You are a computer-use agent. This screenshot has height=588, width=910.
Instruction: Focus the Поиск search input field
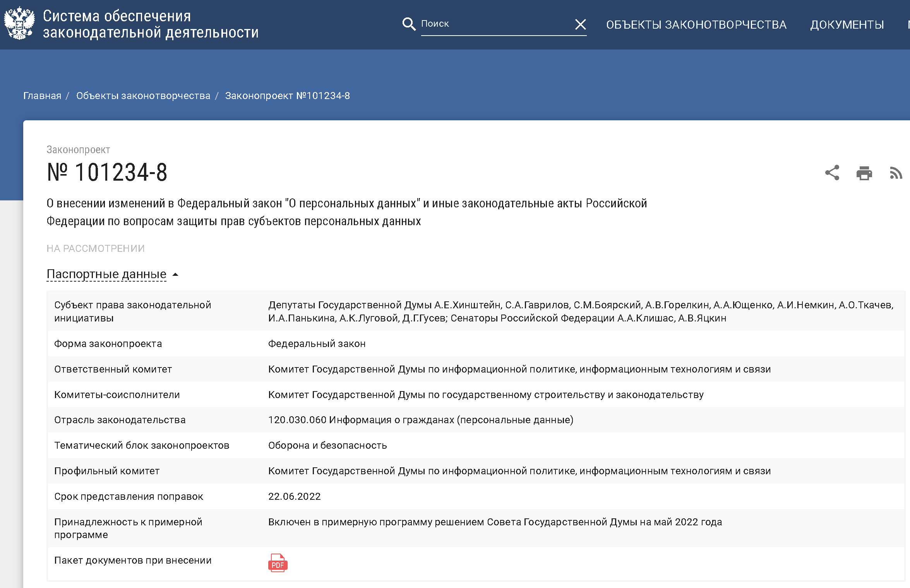[x=495, y=24]
